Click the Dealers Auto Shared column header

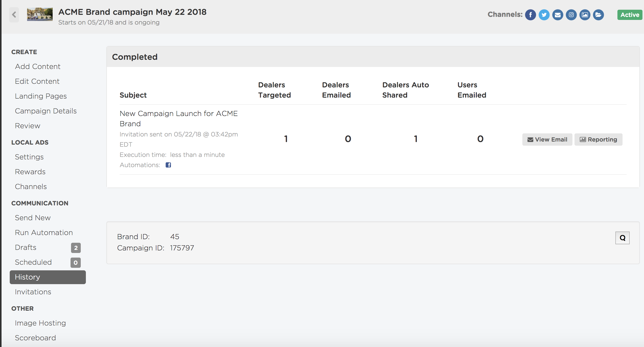coord(406,90)
